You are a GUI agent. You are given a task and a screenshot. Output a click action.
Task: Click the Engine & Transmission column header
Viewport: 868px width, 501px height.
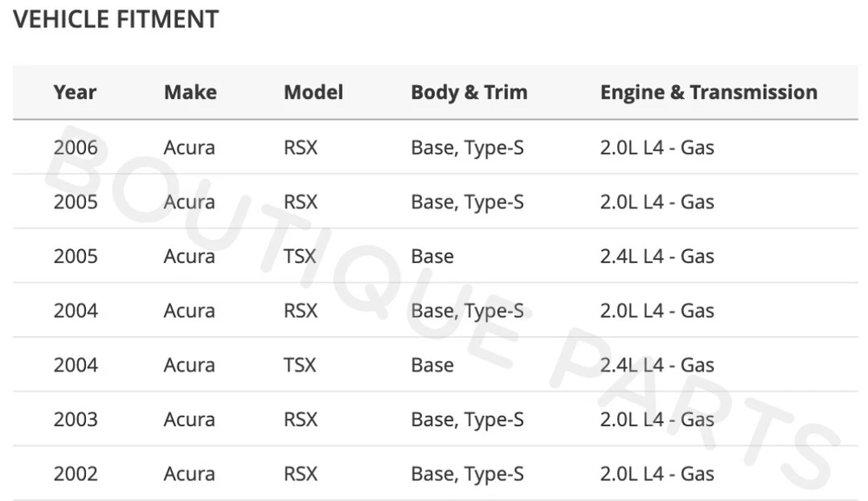tap(708, 92)
